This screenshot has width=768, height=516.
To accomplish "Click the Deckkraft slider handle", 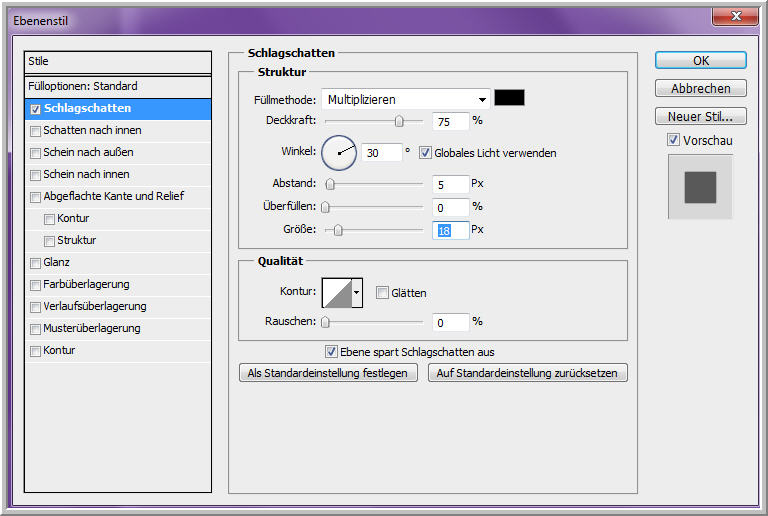I will (x=399, y=121).
